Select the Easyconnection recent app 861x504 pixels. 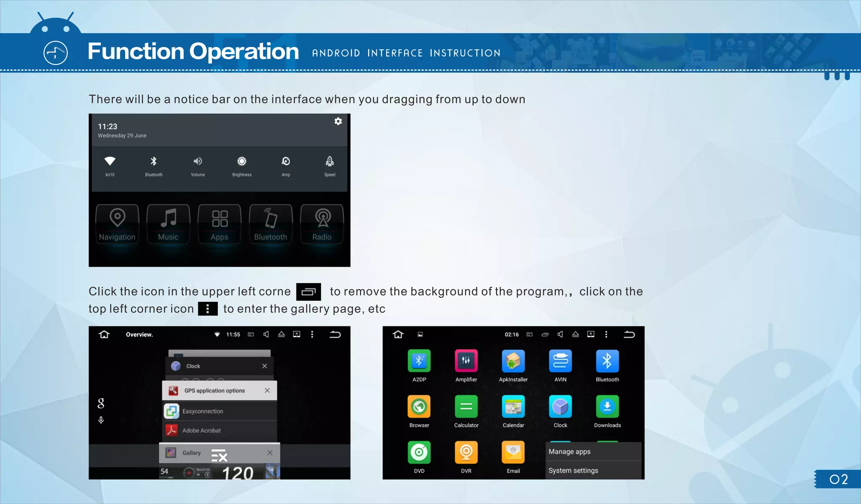pyautogui.click(x=219, y=411)
